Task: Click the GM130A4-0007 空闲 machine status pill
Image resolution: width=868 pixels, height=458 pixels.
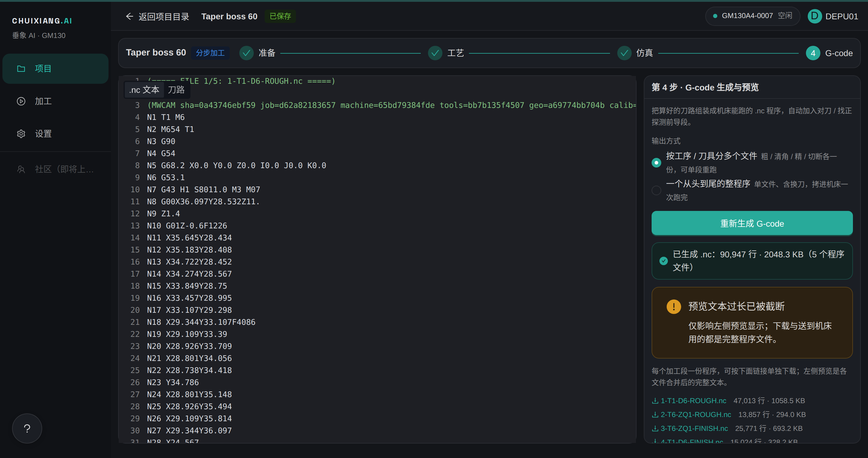Action: [x=753, y=16]
